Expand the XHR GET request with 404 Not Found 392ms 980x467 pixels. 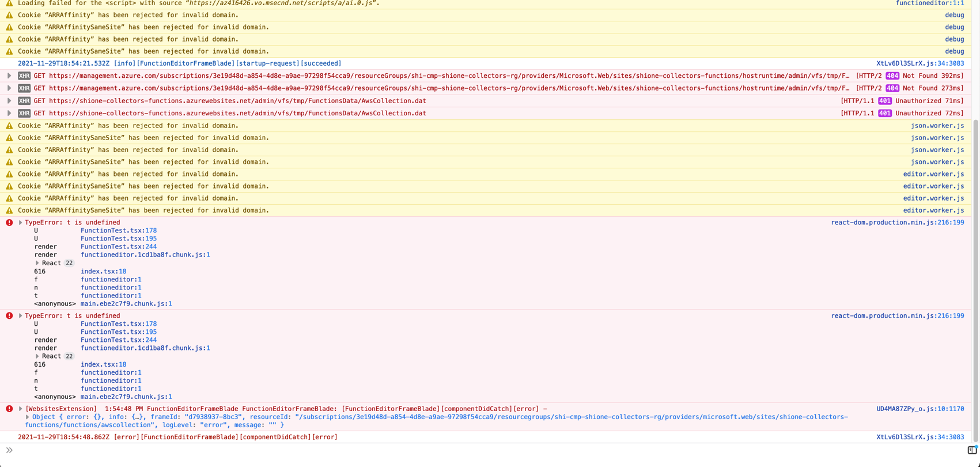9,76
